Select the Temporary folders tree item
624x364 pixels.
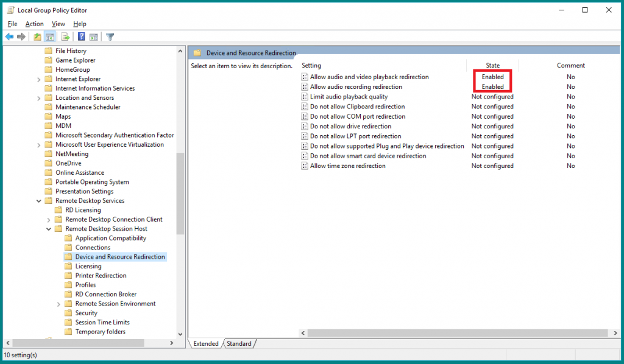click(x=101, y=332)
